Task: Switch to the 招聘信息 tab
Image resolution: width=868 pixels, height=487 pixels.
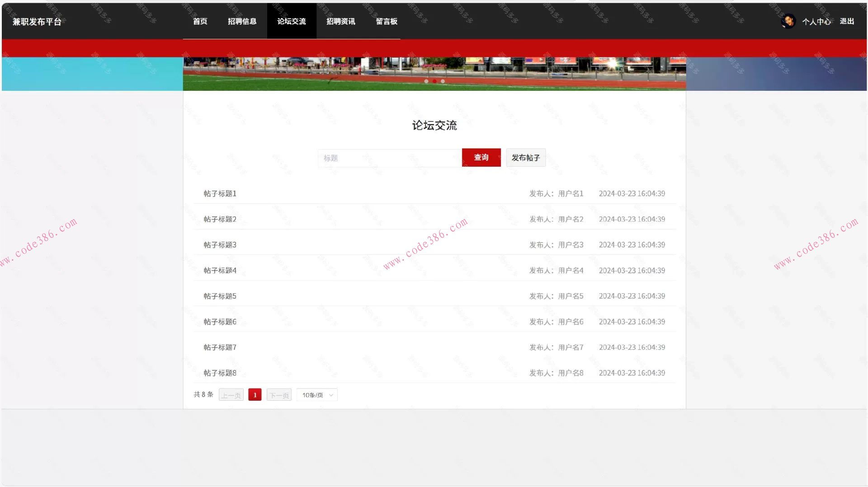Action: pyautogui.click(x=242, y=21)
